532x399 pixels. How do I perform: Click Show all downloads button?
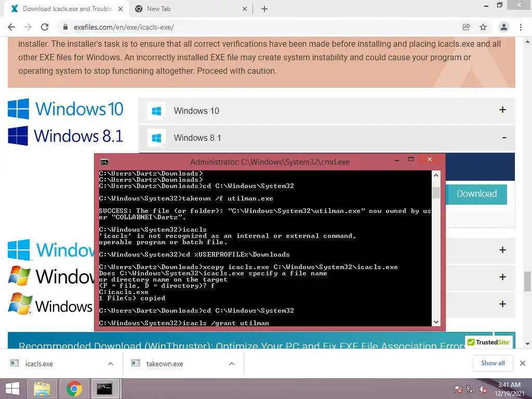point(493,363)
